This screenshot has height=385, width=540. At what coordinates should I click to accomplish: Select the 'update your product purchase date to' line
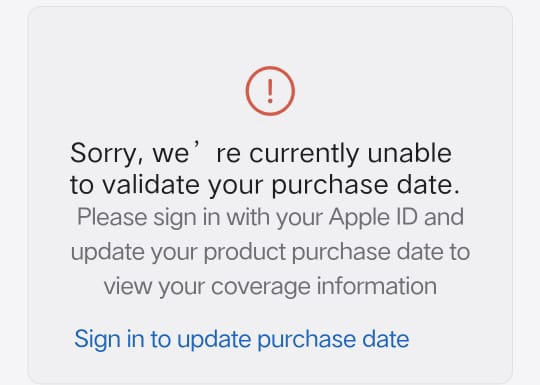click(270, 252)
